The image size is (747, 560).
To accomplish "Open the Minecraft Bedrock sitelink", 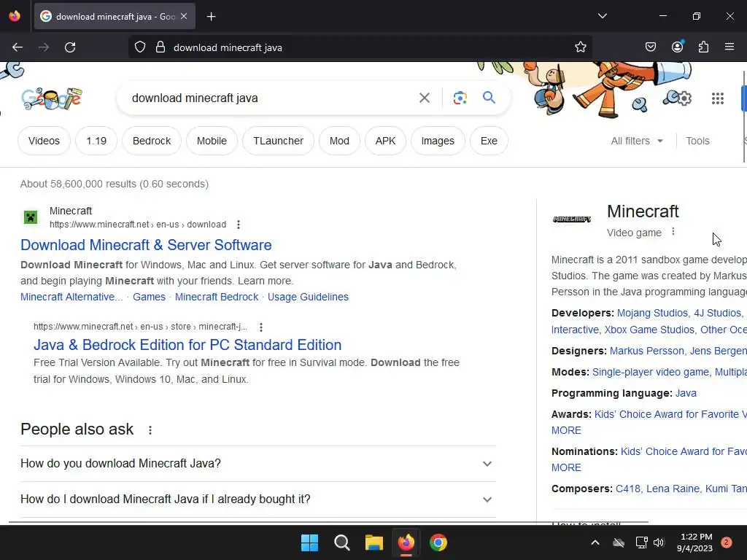I will pyautogui.click(x=216, y=297).
